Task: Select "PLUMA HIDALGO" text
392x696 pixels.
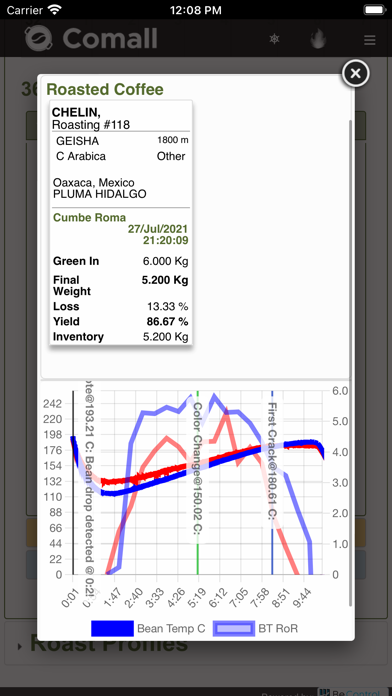Action: 99,194
